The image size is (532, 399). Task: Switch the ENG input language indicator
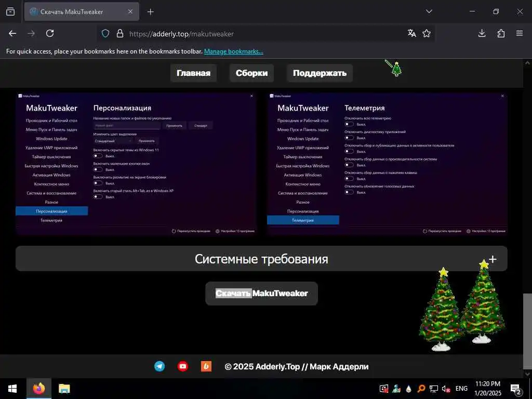(x=461, y=389)
